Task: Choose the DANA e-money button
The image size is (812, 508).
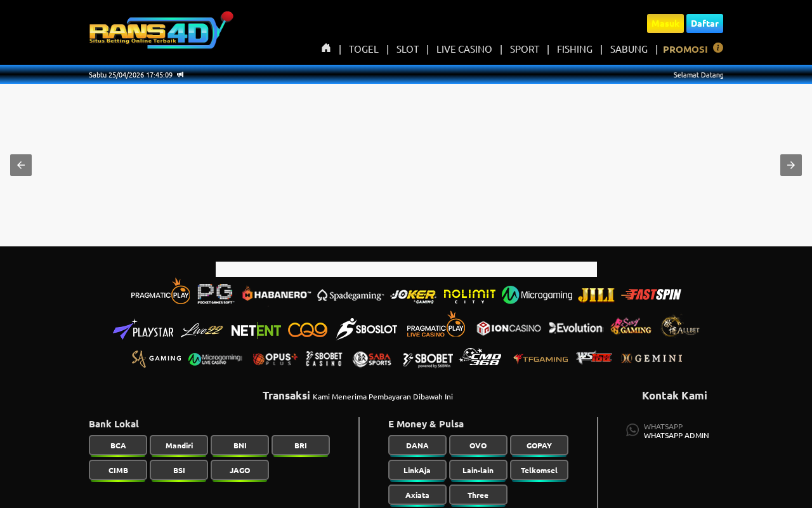Action: [417, 445]
